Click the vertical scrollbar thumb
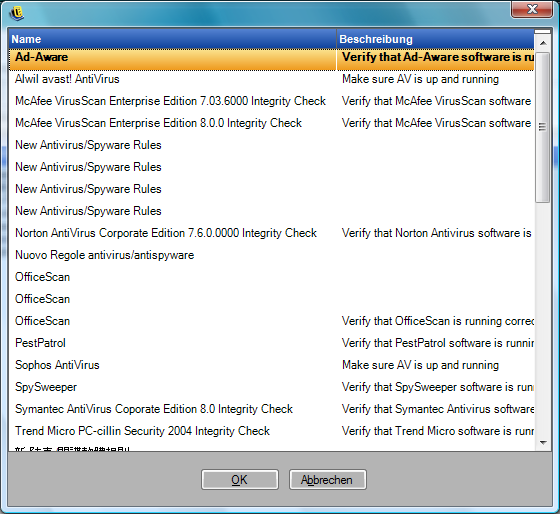The height and width of the screenshot is (514, 560). 542,128
